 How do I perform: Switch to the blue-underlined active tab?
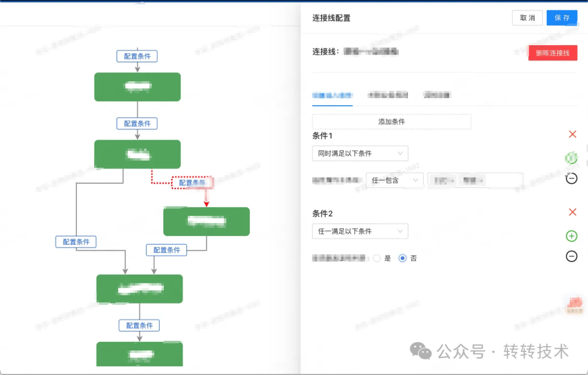tap(332, 95)
